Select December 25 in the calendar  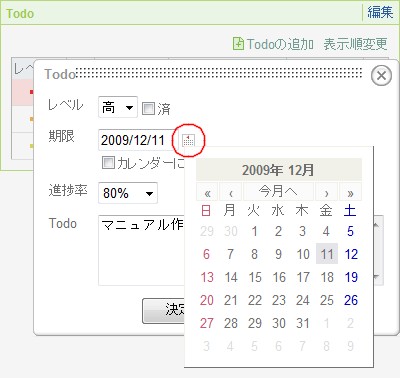pos(327,300)
